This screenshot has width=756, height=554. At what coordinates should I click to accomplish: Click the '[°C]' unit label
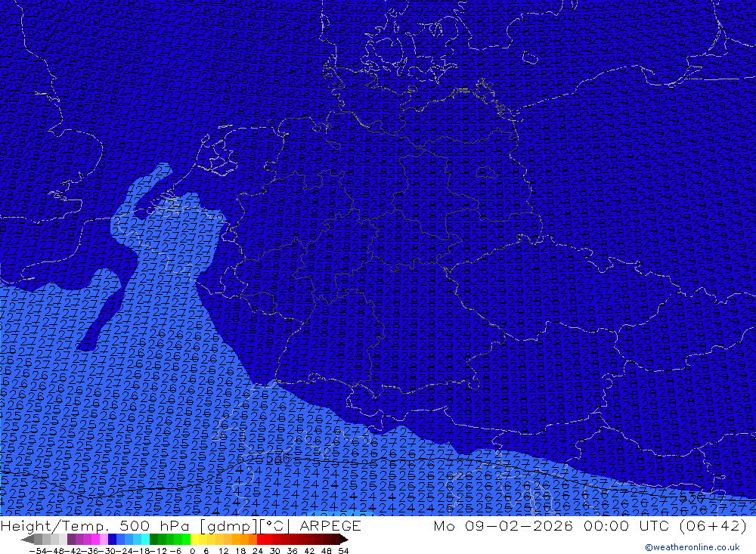(x=275, y=526)
